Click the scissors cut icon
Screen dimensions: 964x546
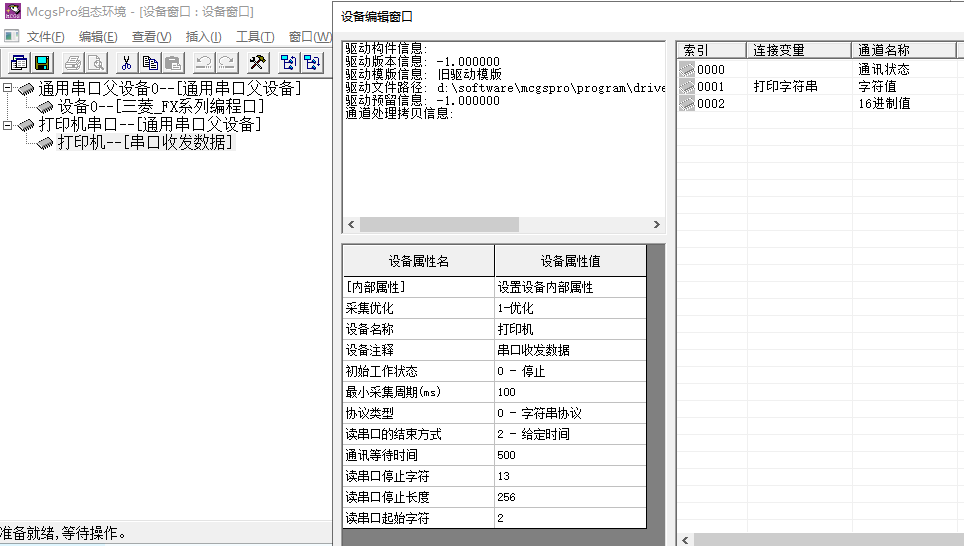126,63
